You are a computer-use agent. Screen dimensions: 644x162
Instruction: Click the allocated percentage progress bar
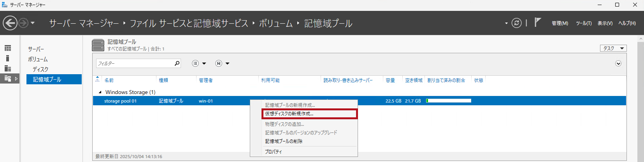pos(448,101)
